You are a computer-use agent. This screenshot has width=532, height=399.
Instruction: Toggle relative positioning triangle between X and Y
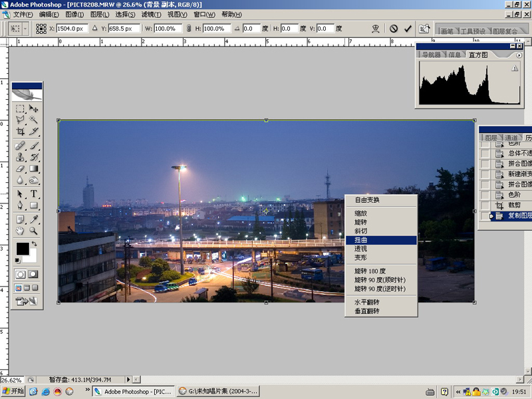click(94, 28)
